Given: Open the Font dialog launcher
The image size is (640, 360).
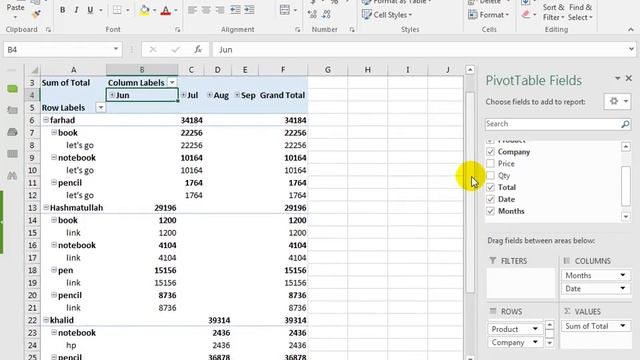Looking at the screenshot, I should [178, 30].
